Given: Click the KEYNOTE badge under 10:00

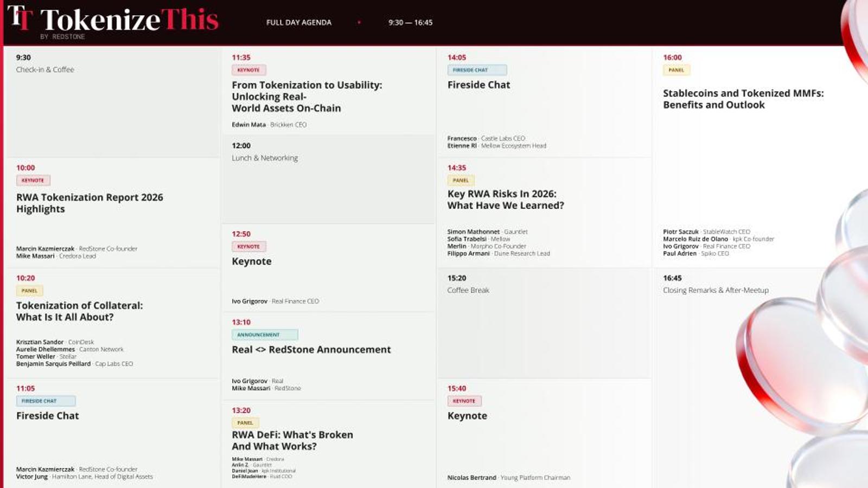Looking at the screenshot, I should click(x=33, y=181).
